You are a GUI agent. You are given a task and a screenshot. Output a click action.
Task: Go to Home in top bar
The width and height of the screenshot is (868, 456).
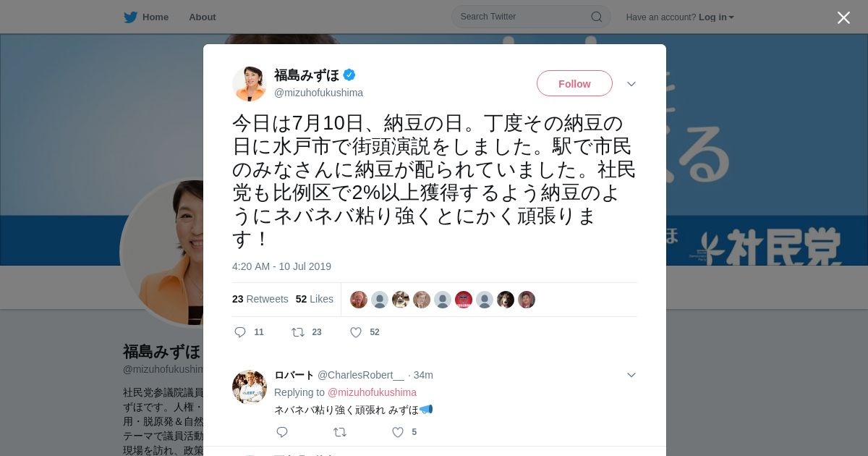(156, 17)
